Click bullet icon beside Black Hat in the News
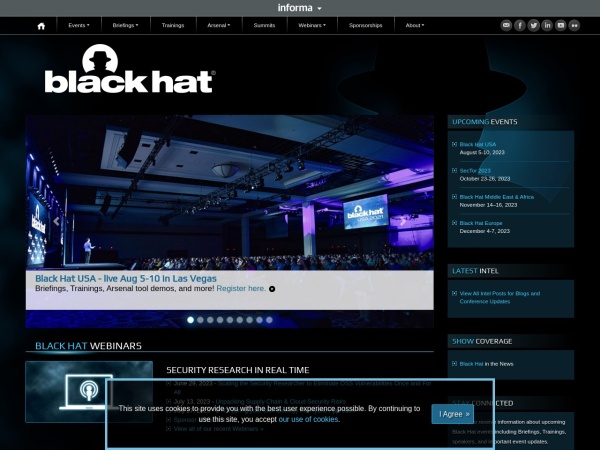600x450 pixels. [x=454, y=364]
